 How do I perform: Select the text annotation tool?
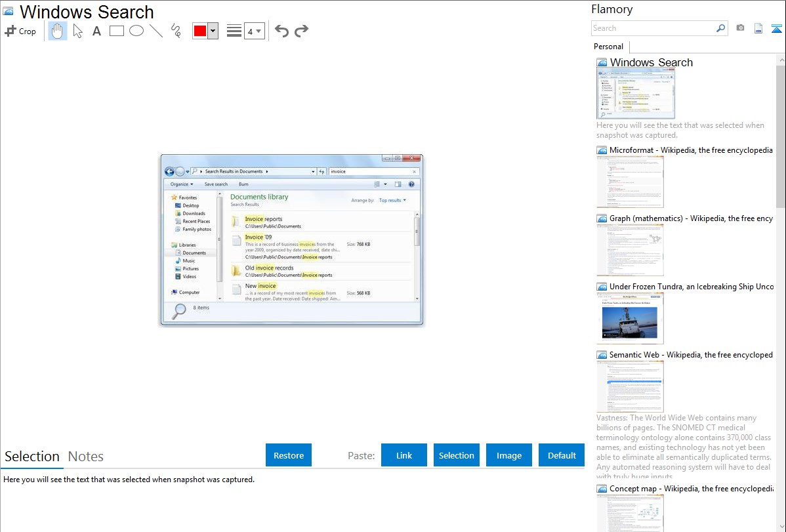96,31
